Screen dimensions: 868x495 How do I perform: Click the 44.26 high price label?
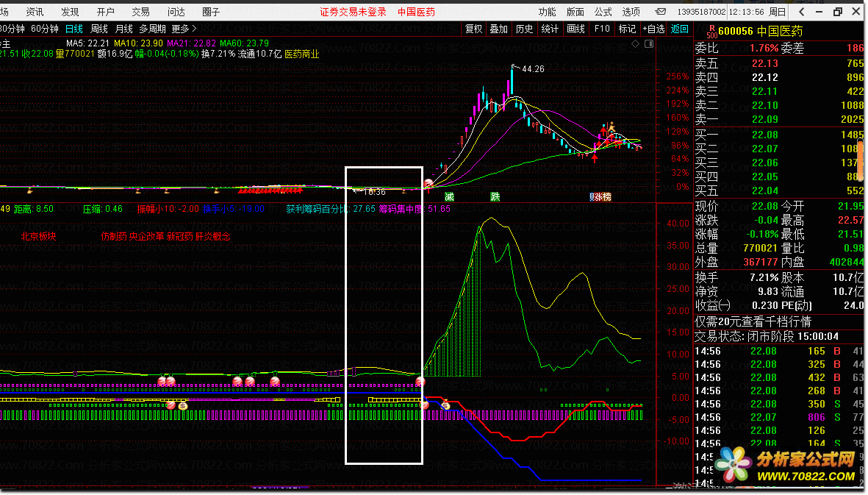[x=533, y=69]
